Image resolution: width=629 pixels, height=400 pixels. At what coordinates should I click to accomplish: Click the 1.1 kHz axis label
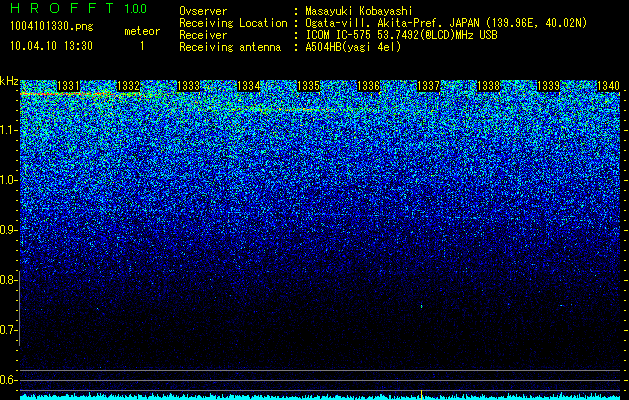(9, 130)
